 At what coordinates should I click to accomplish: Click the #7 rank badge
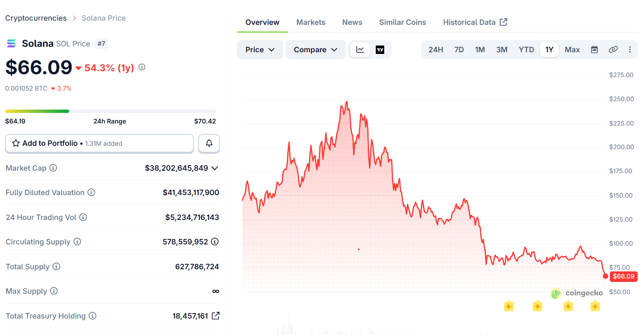point(101,43)
